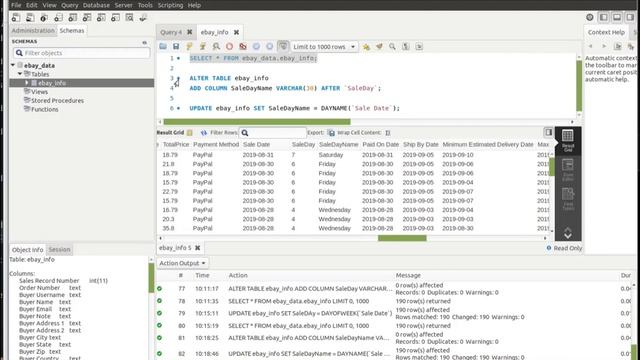Screen dimensions: 640x360
Task: Open the Database menu
Action: [x=96, y=5]
